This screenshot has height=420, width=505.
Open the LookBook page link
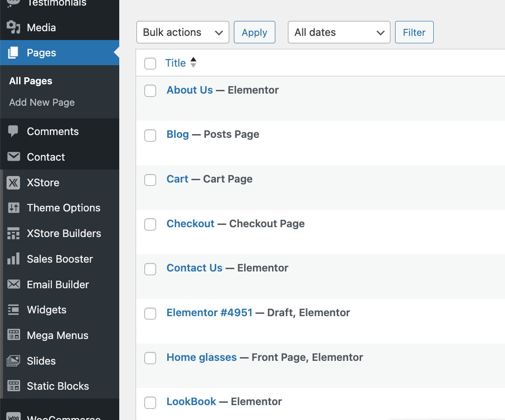[x=191, y=401]
